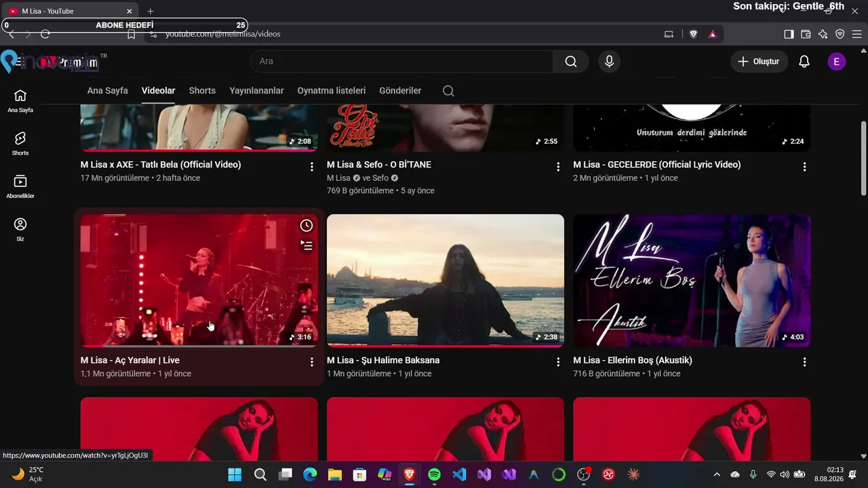Screen dimensions: 868x488
Task: Open options menu for Aç Yaralar video
Action: [x=312, y=362]
